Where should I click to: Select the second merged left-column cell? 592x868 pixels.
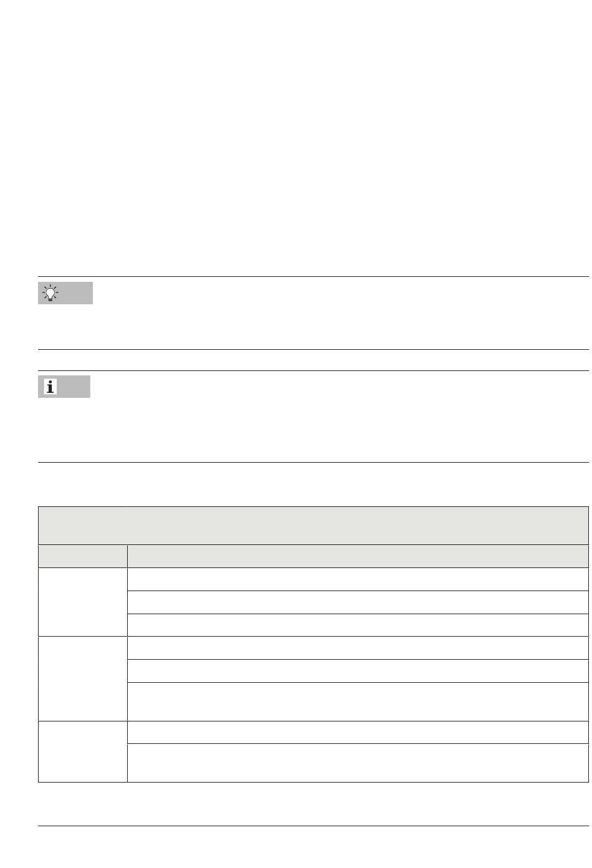[83, 678]
